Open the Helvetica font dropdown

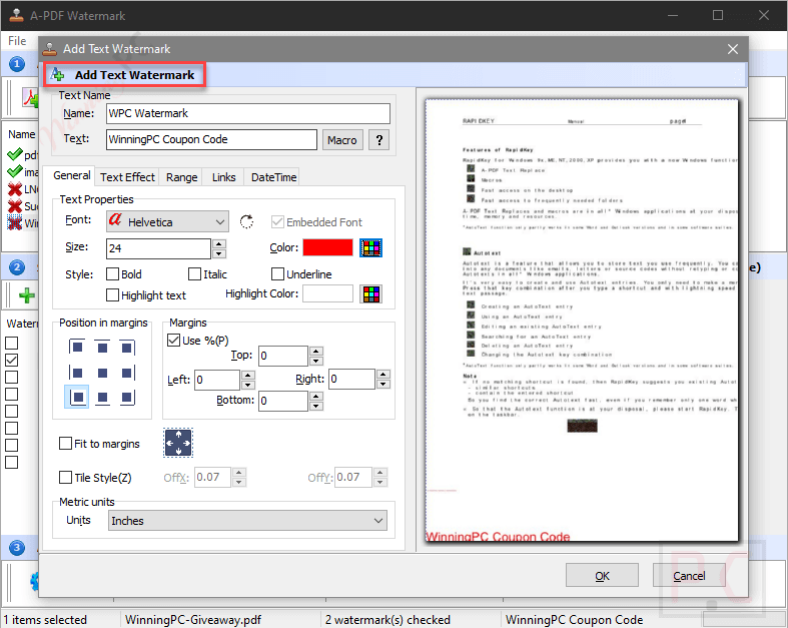tap(167, 222)
